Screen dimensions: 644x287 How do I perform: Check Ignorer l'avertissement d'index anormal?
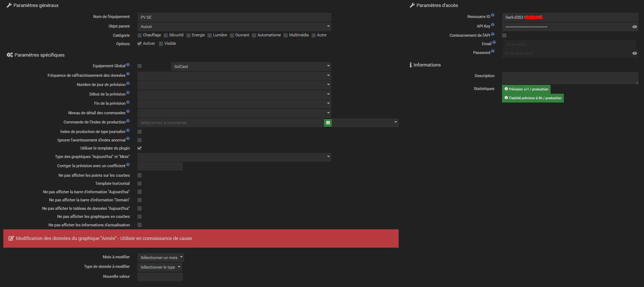140,140
